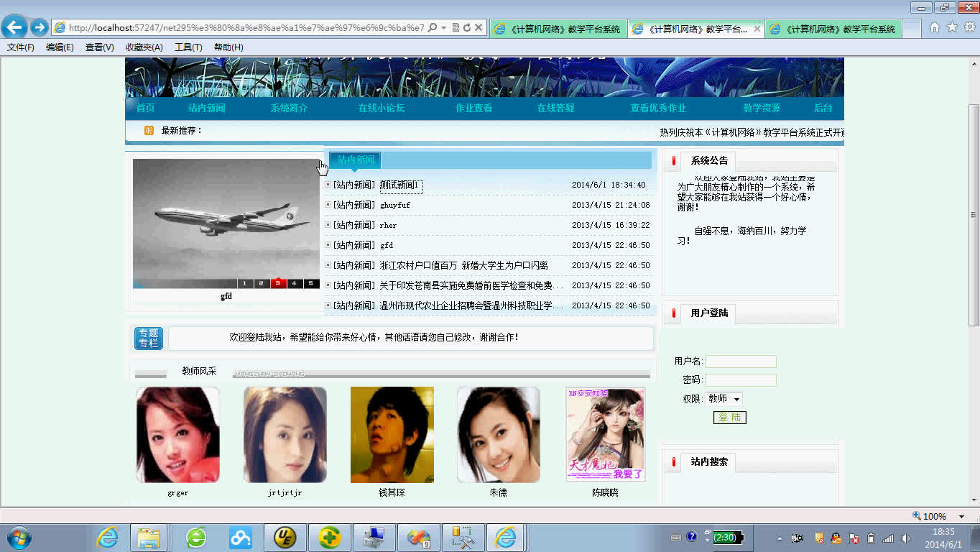Click the help question mark tray icon

[x=692, y=537]
